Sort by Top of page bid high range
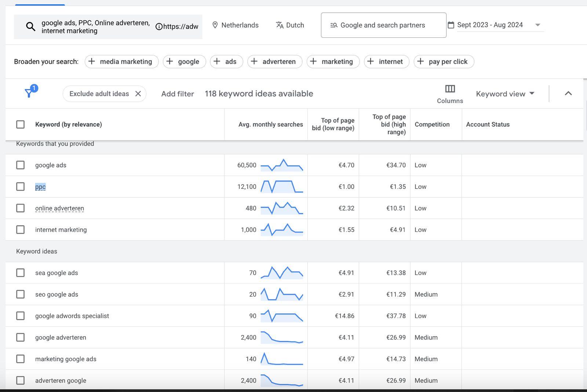Image resolution: width=587 pixels, height=392 pixels. 389,124
